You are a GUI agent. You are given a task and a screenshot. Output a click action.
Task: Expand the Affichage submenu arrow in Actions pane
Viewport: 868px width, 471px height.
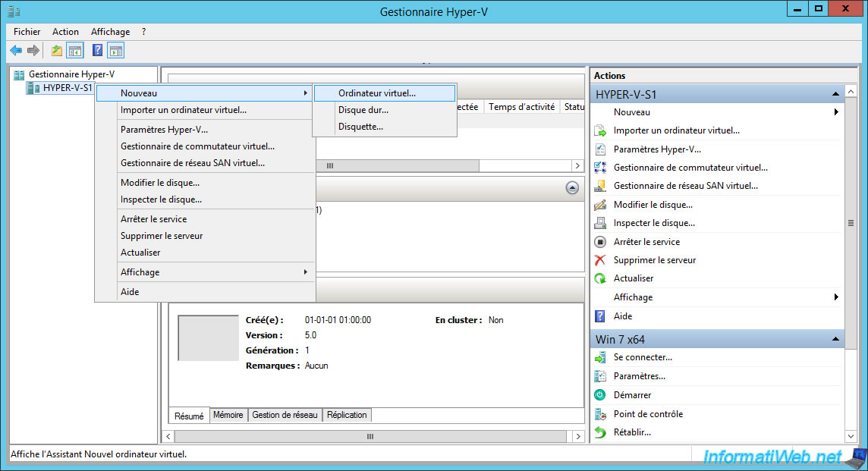(836, 297)
